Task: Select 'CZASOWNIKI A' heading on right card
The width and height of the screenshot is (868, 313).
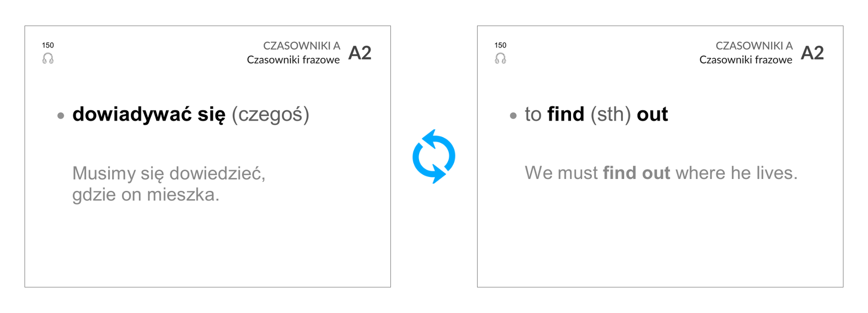Action: tap(754, 46)
